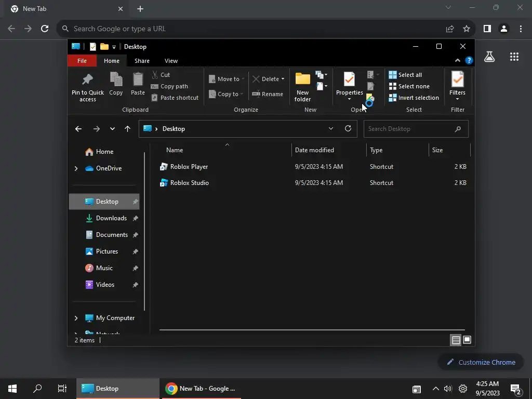Screen dimensions: 532x399
Task: Sort by Date modified column
Action: pos(314,150)
